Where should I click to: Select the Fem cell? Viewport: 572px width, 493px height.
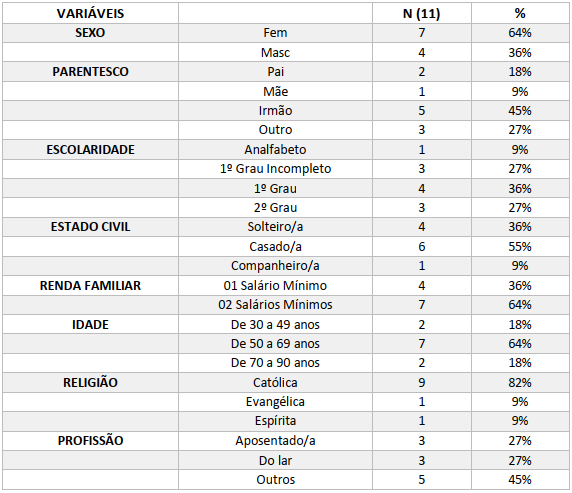click(275, 33)
